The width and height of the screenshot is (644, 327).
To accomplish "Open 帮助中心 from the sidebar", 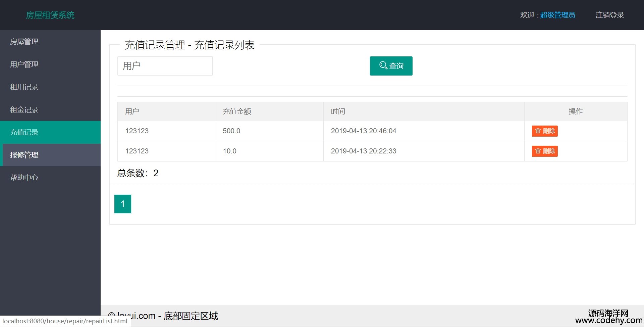I will tap(24, 178).
